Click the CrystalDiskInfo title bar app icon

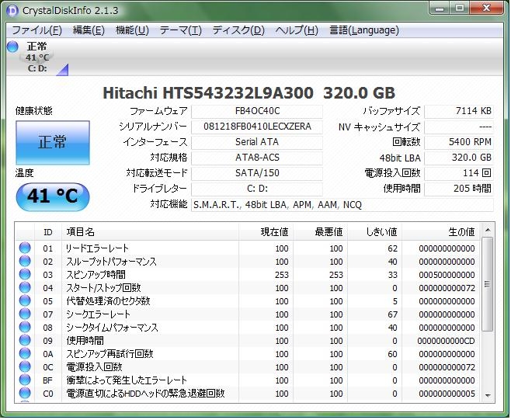(12, 10)
